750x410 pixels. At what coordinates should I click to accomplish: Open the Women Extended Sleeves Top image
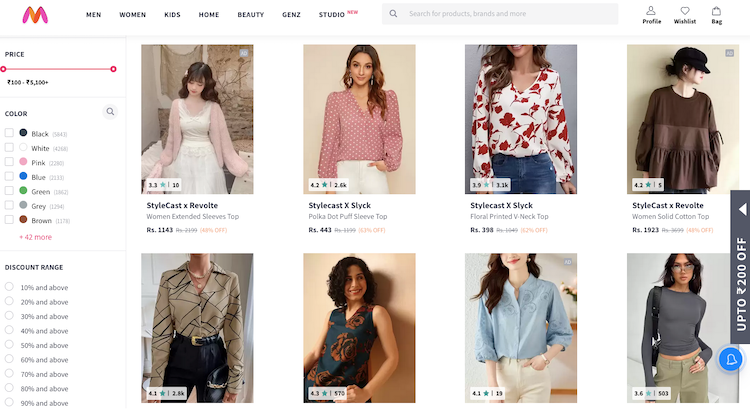tap(197, 119)
